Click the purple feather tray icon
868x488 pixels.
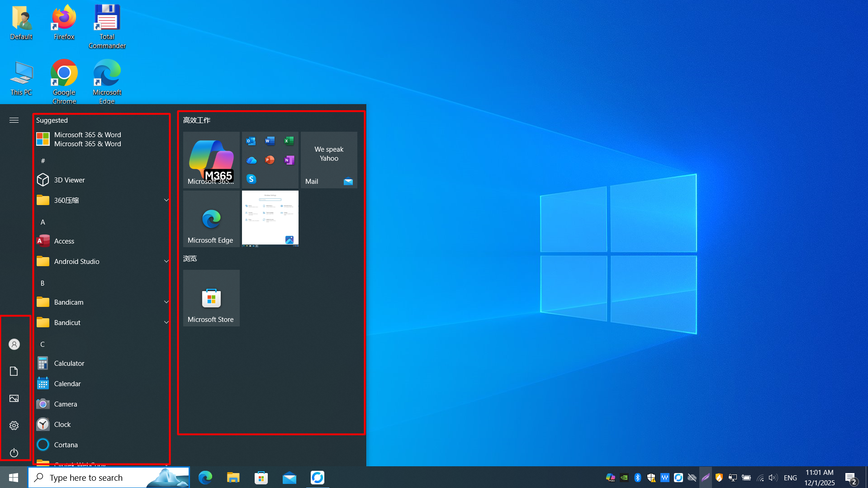[706, 478]
